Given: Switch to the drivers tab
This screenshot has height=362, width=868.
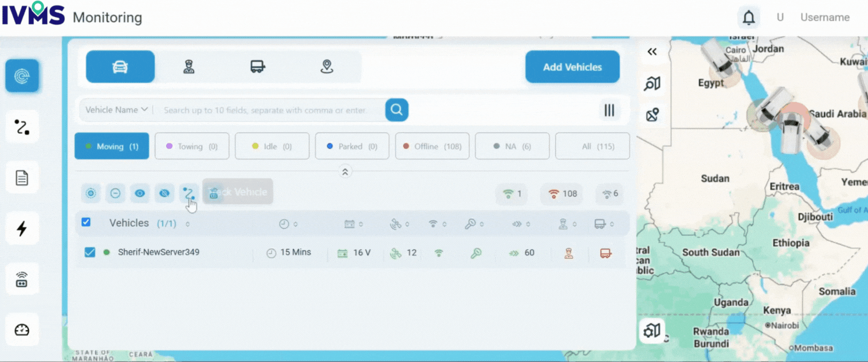Looking at the screenshot, I should pos(189,67).
